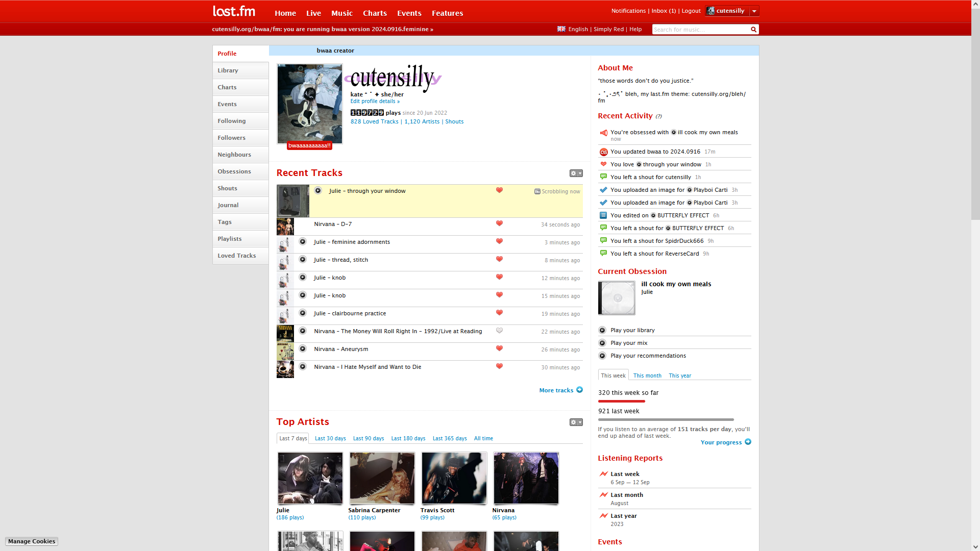
Task: Focus the 'Search for music' field
Action: [699, 30]
